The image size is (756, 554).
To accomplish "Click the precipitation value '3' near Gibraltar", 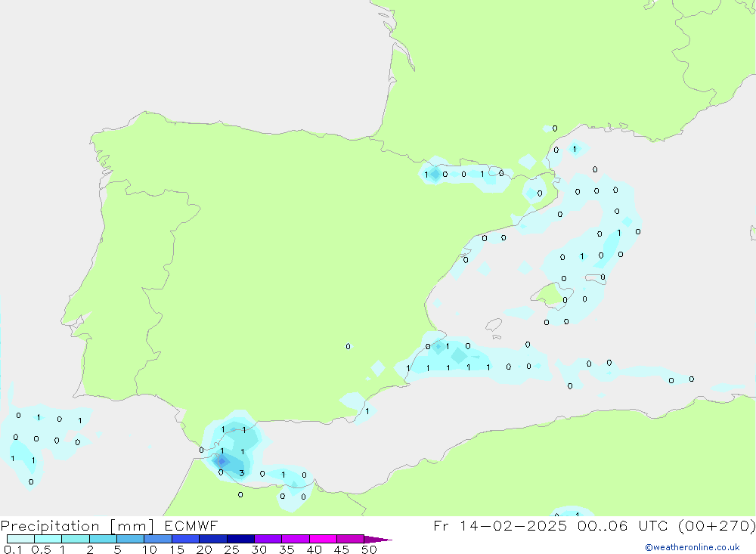I will pos(242,473).
